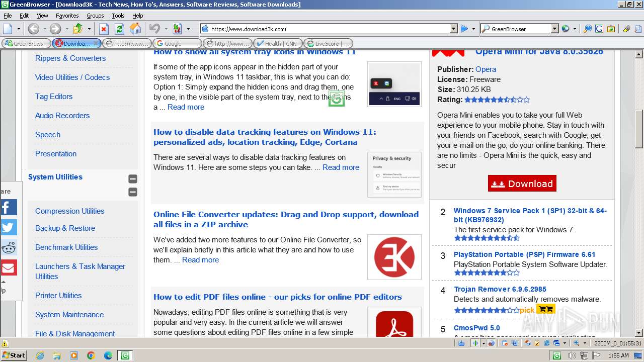Open 'How to disable data tracking features' article
The height and width of the screenshot is (362, 644).
(265, 137)
